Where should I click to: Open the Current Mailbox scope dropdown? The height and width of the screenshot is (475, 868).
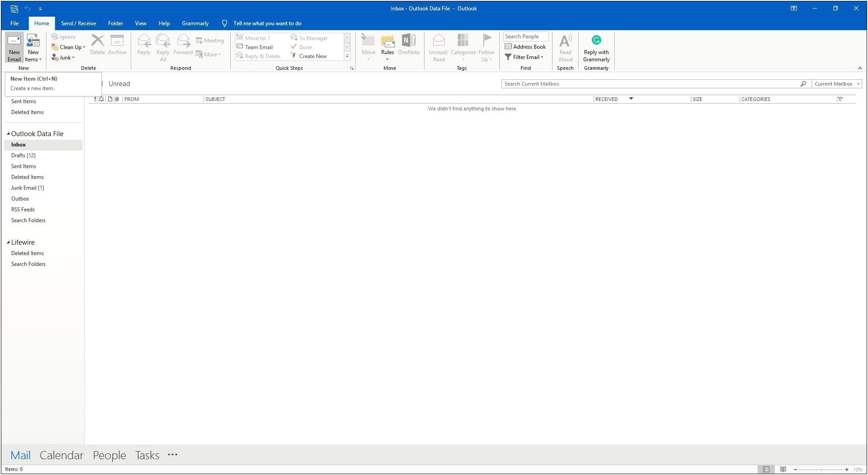[838, 84]
